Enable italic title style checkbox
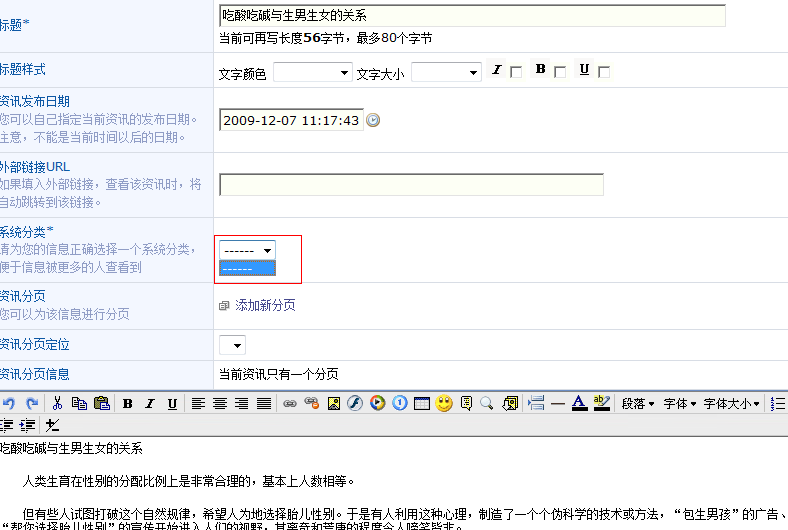 [x=516, y=72]
